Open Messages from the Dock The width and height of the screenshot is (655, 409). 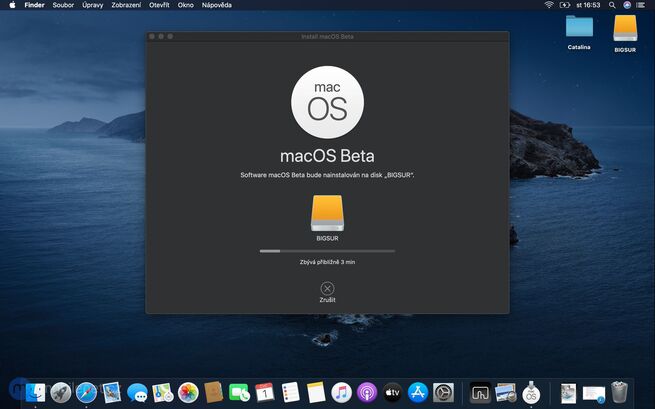(x=137, y=393)
